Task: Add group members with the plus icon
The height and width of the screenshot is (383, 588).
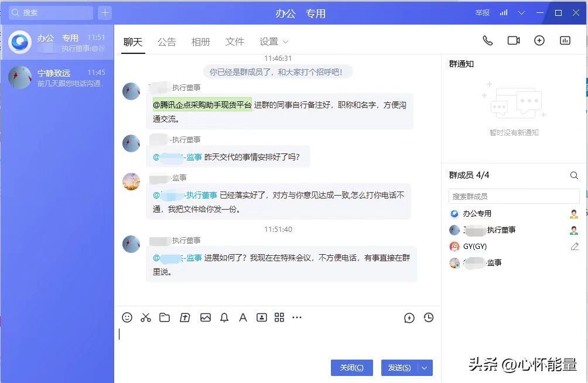Action: (539, 40)
